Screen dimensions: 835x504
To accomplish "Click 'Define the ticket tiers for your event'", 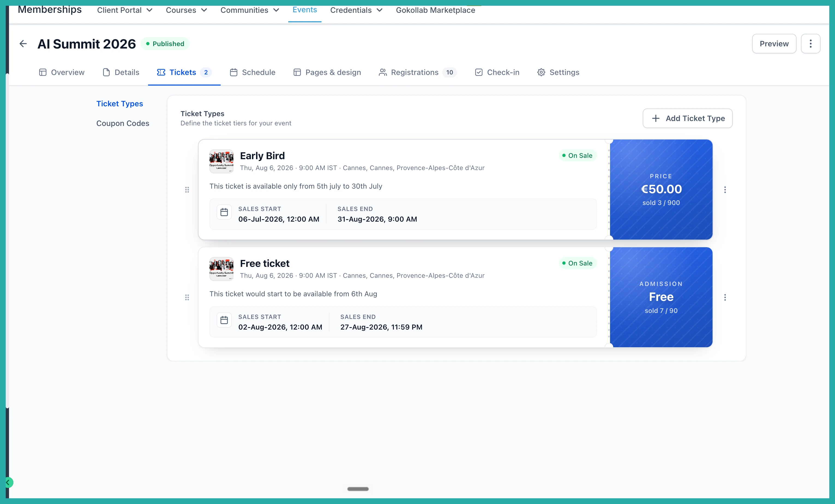I will [x=236, y=123].
